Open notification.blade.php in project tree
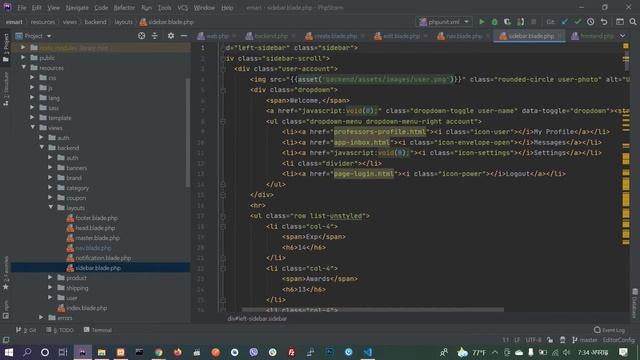Viewport: 640px width, 360px height. pos(103,258)
